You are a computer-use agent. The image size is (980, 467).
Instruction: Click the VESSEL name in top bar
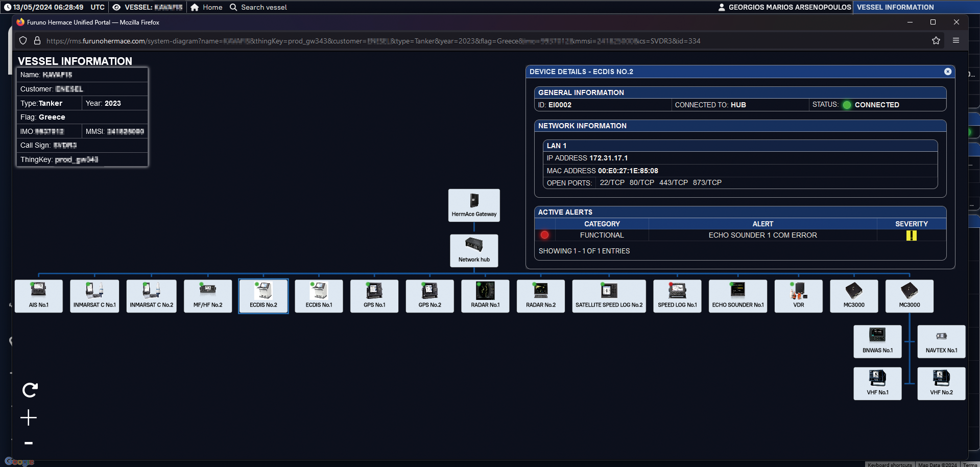148,7
